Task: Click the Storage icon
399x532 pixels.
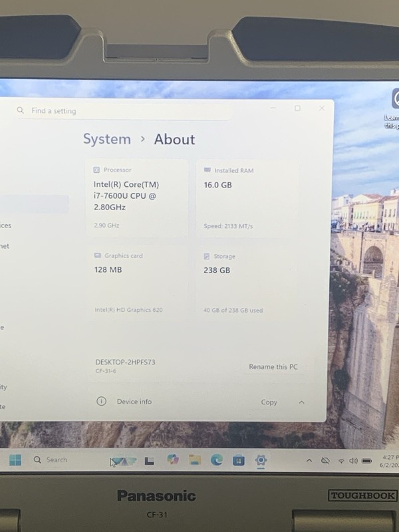Action: (x=207, y=256)
